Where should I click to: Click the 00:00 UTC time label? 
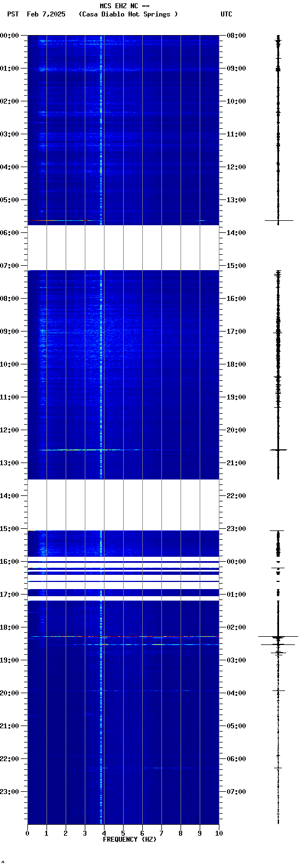[x=236, y=562]
